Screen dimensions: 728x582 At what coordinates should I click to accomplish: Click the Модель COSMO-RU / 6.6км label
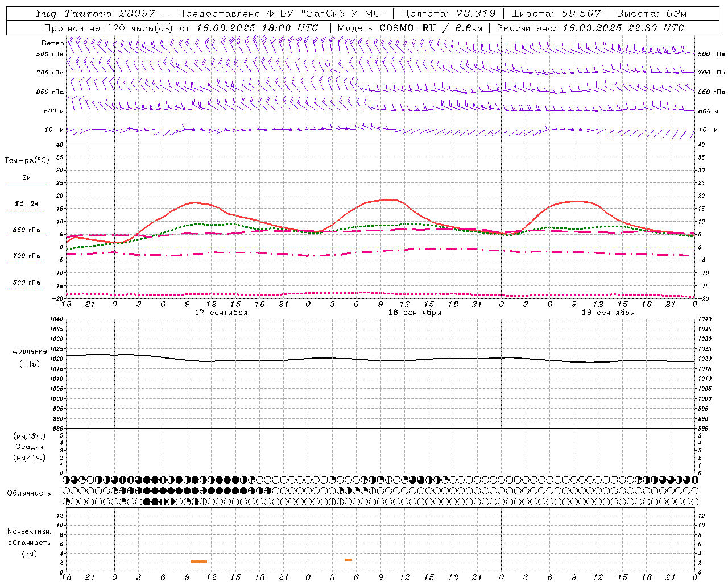[410, 28]
